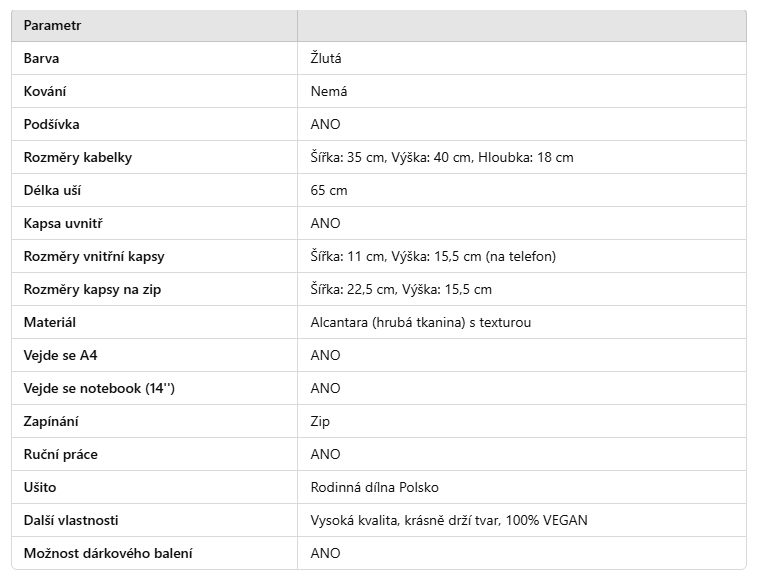This screenshot has width=783, height=576.
Task: Click the Barva row label
Action: (42, 58)
